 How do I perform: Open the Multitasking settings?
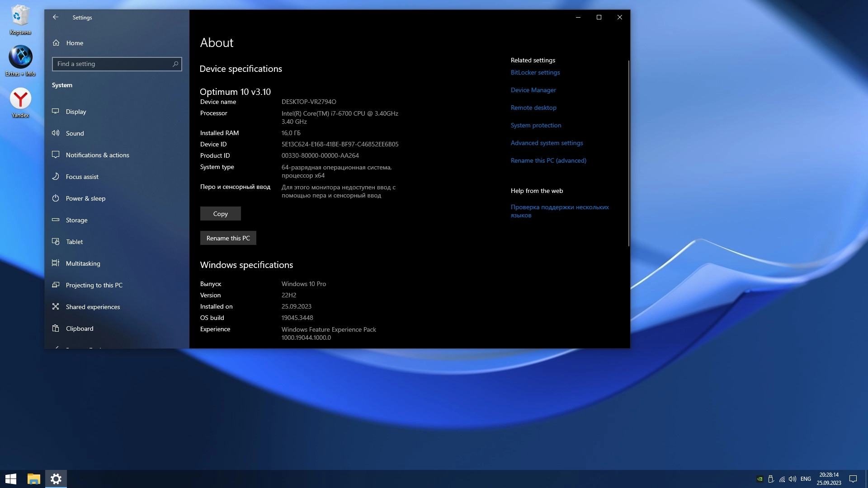[83, 263]
